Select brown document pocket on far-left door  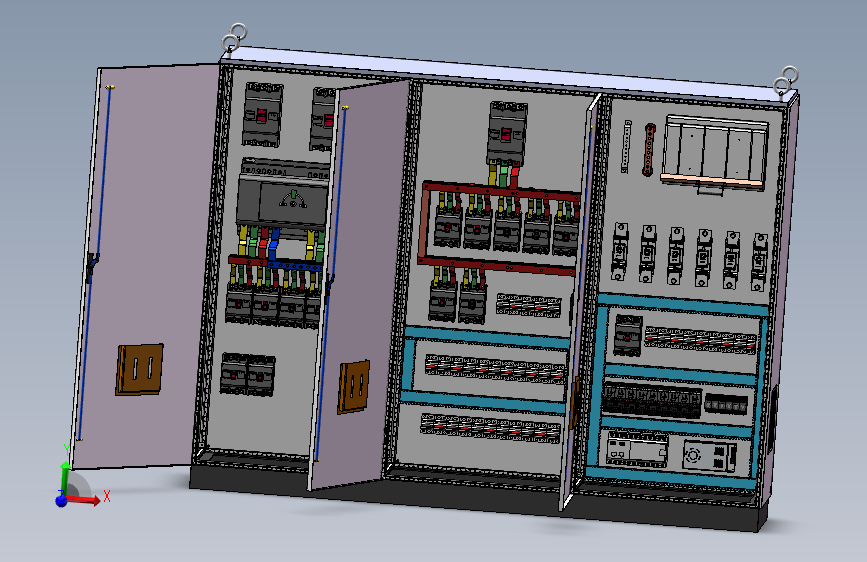point(139,369)
